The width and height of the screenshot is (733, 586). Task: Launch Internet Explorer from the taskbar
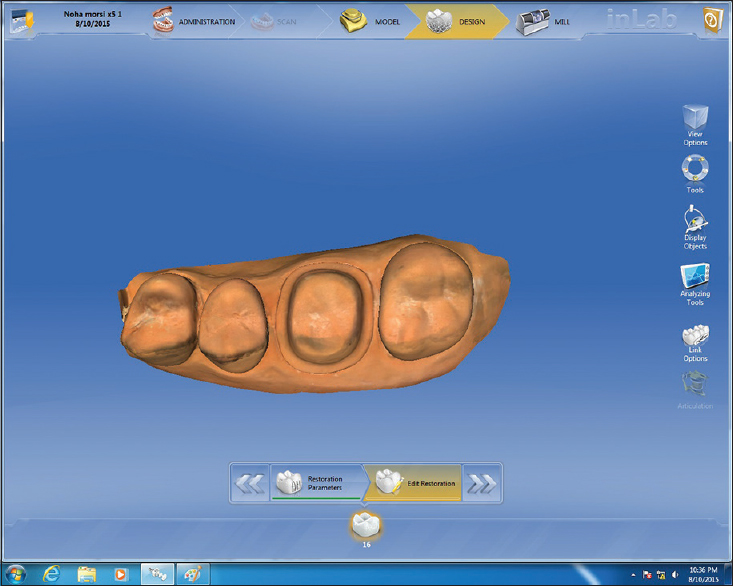[x=53, y=574]
